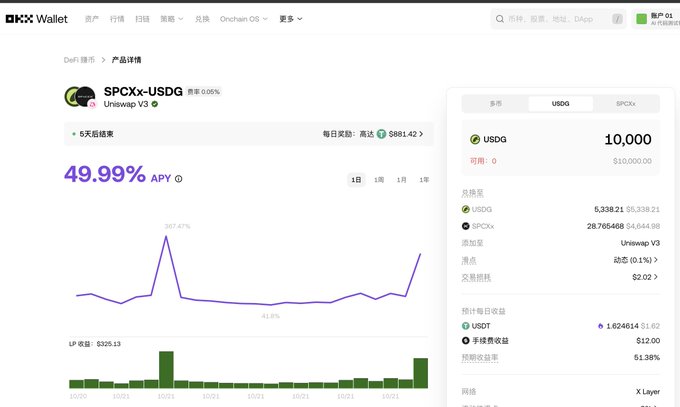Expand the 策略 dropdown menu
The height and width of the screenshot is (407, 680).
point(172,19)
